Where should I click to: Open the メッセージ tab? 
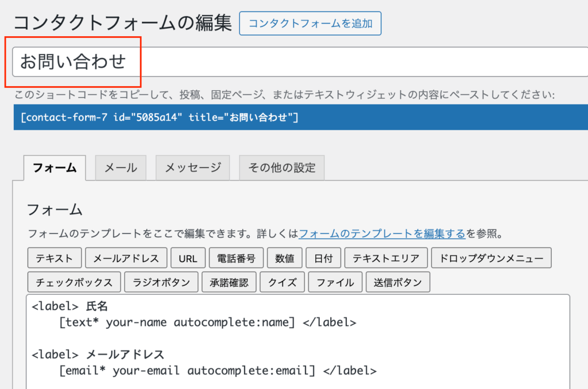192,168
